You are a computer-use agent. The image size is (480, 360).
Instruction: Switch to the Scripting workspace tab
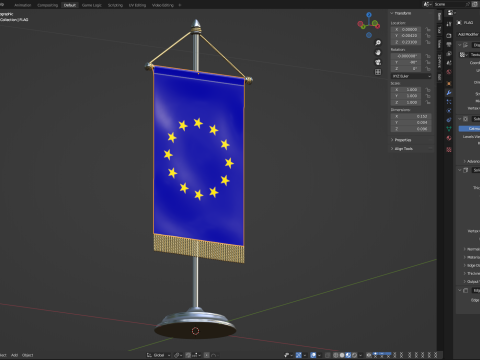click(115, 5)
